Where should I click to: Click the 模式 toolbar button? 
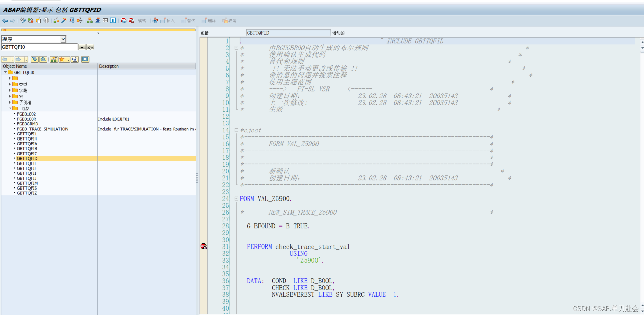[x=142, y=21]
